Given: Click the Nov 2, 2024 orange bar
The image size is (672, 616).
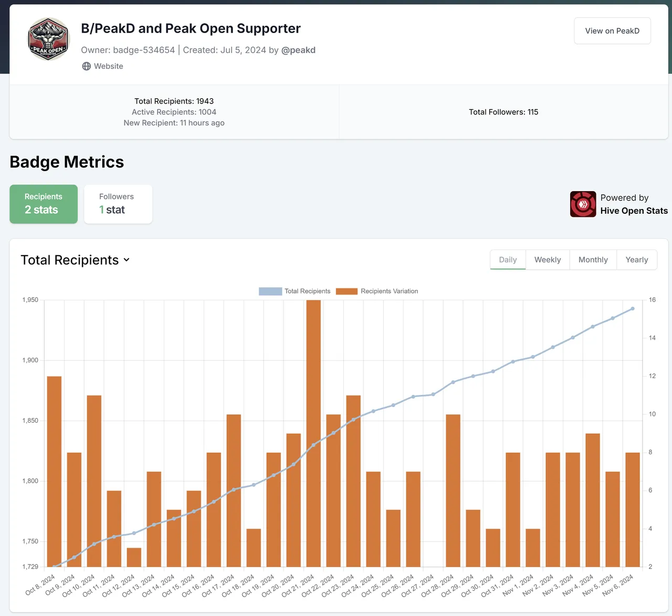Looking at the screenshot, I should click(553, 509).
